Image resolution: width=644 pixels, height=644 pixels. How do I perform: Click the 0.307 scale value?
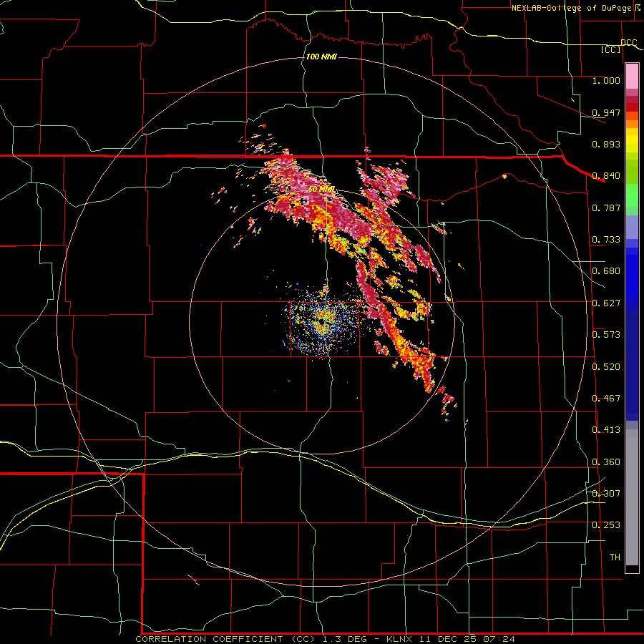tap(606, 494)
